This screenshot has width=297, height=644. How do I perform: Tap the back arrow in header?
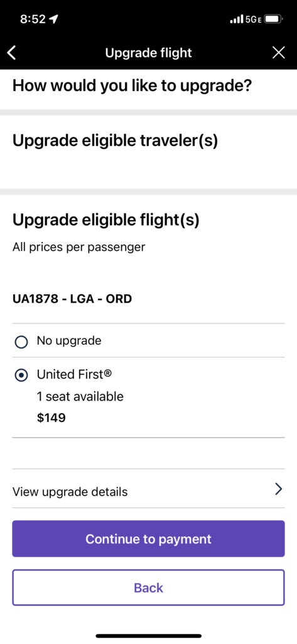click(x=11, y=53)
